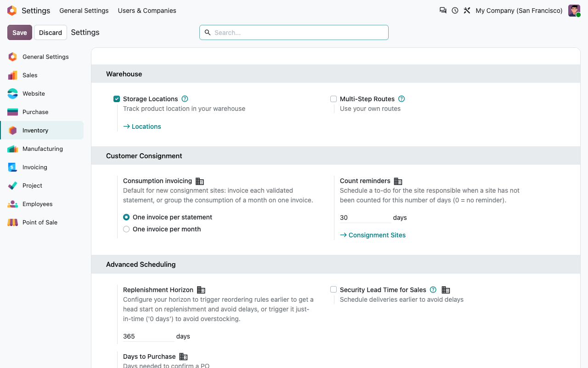Switch to Manufacturing settings in sidebar
Viewport: 588px width, 368px height.
[42, 149]
